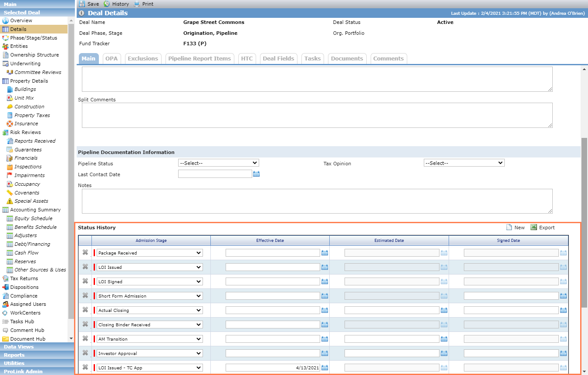
Task: Open the Closing Binder Received stage dropdown
Action: coord(150,325)
